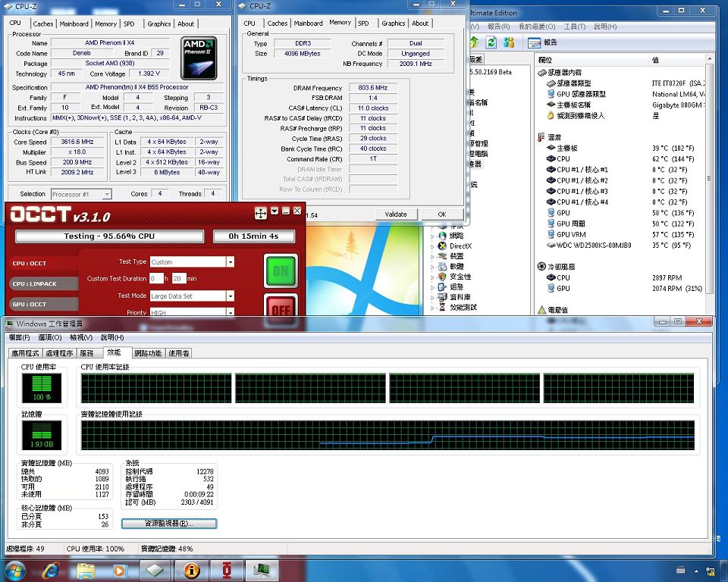
Task: Open the OCCT Priority dropdown
Action: click(231, 312)
